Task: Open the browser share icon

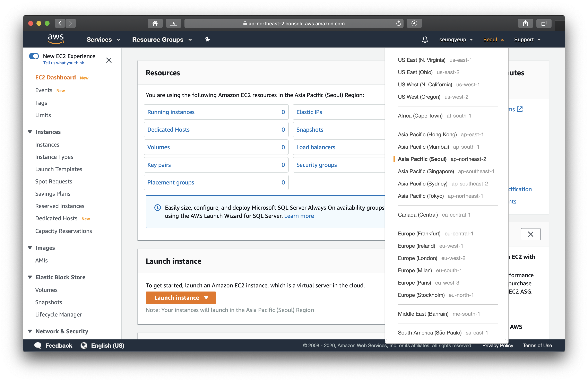Action: pos(525,24)
